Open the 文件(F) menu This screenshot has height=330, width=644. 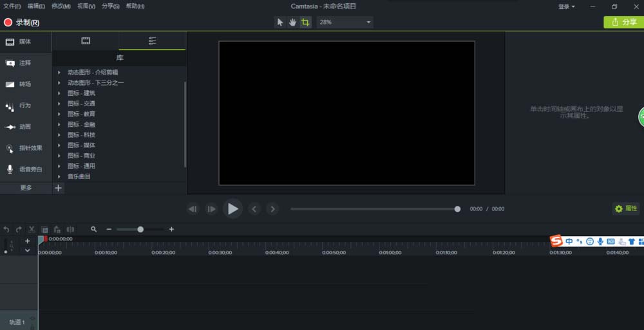click(x=12, y=6)
